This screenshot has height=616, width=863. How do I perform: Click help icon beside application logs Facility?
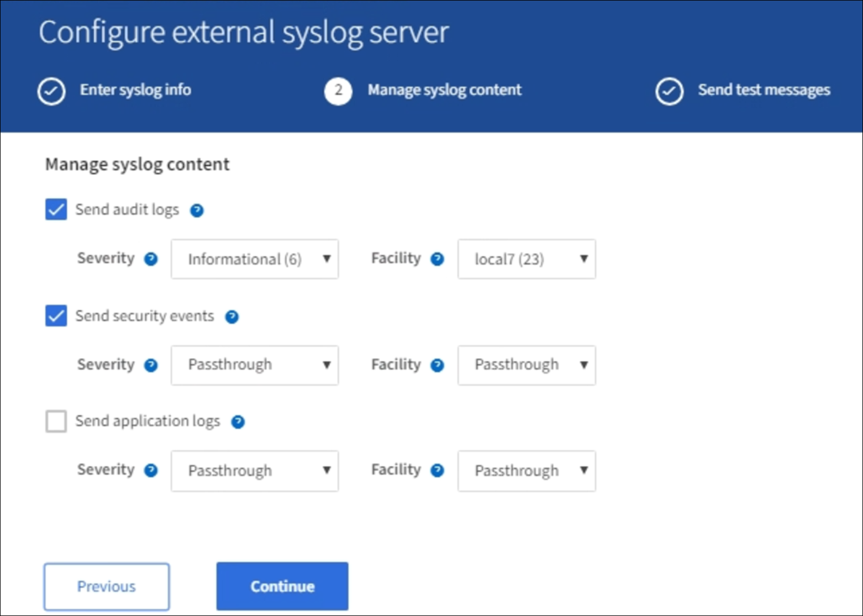[437, 470]
